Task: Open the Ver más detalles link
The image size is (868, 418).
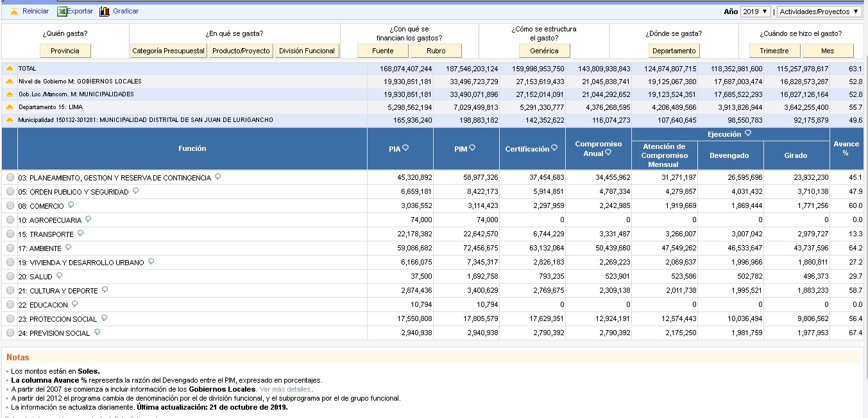Action: point(285,389)
